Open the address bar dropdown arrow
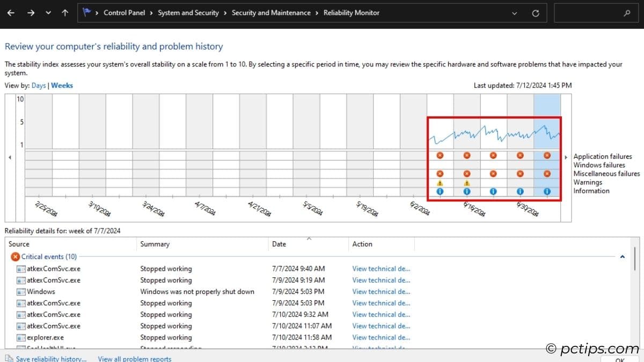The image size is (644, 362). pos(514,12)
